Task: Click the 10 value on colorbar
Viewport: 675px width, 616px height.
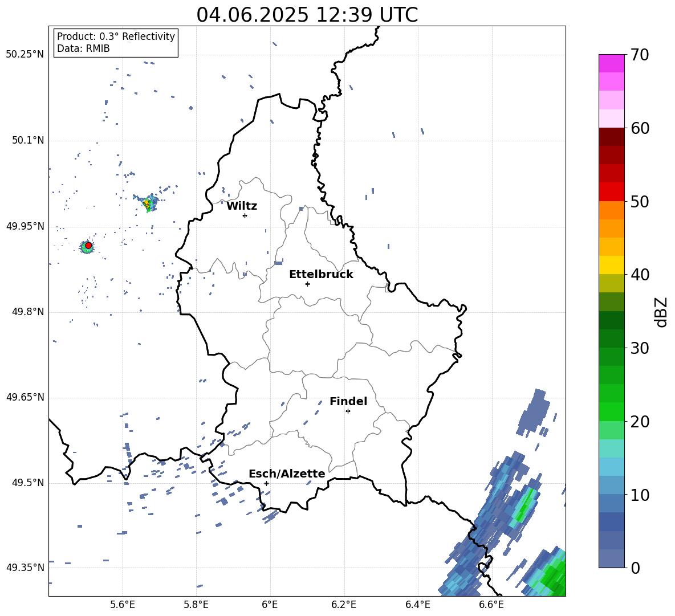Action: [640, 495]
